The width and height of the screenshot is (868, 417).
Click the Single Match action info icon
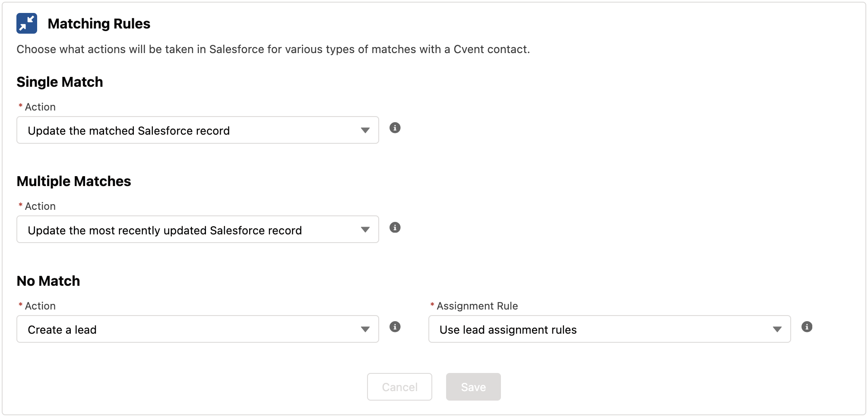tap(395, 128)
